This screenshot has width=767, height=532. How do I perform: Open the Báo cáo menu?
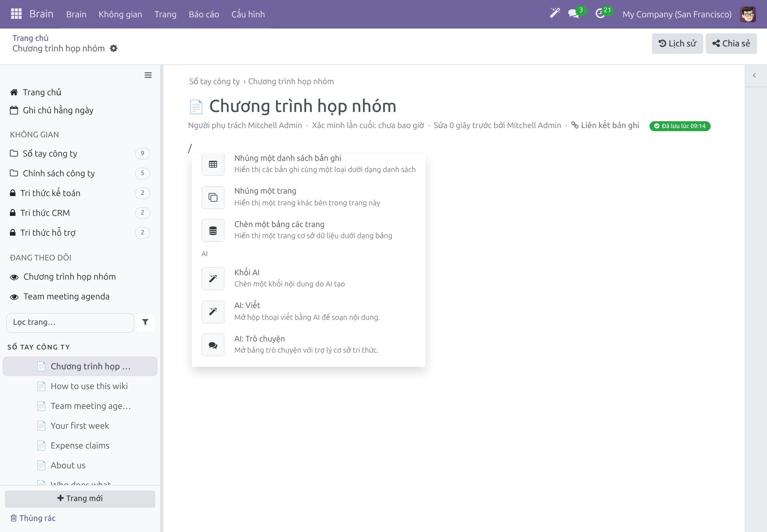[x=204, y=14]
